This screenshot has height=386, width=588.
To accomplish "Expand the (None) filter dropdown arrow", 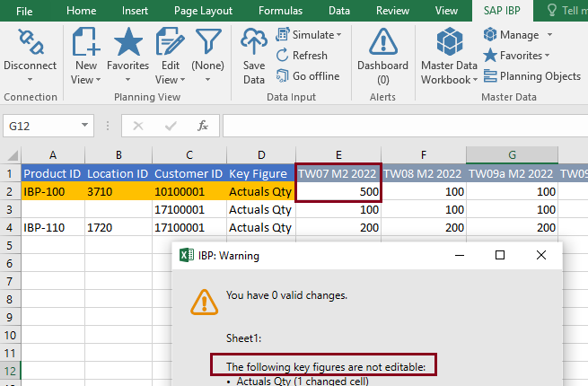I will pyautogui.click(x=207, y=80).
